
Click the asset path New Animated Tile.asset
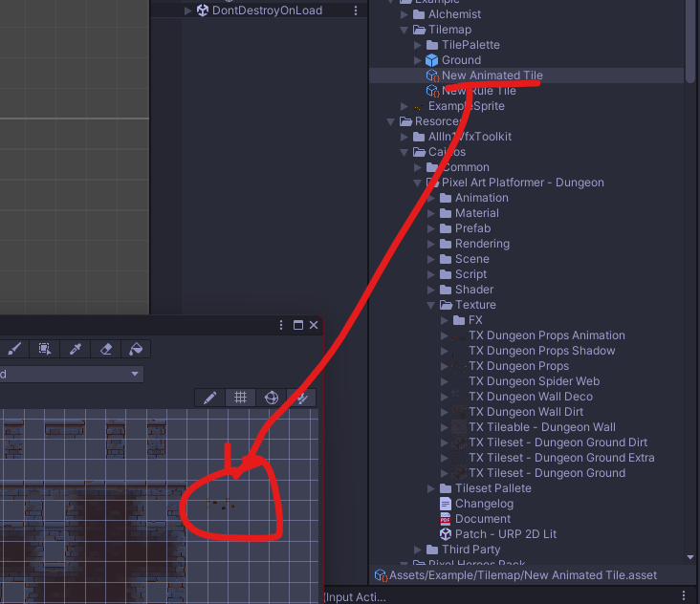pyautogui.click(x=523, y=575)
